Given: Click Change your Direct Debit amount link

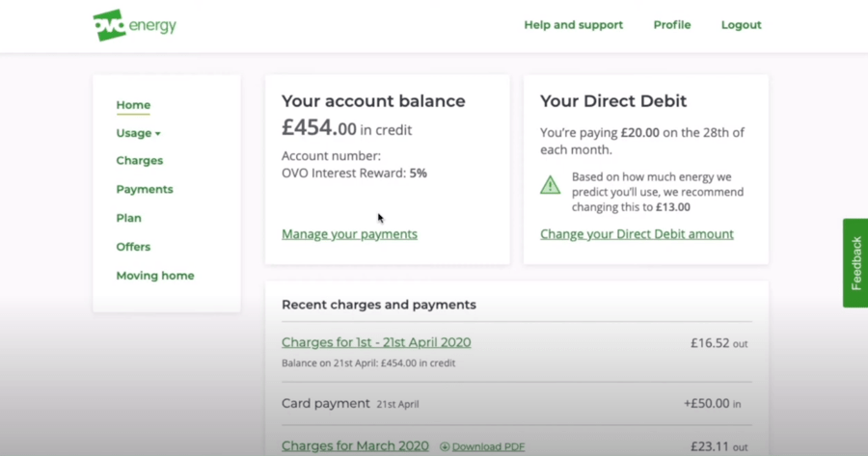Looking at the screenshot, I should (x=637, y=234).
